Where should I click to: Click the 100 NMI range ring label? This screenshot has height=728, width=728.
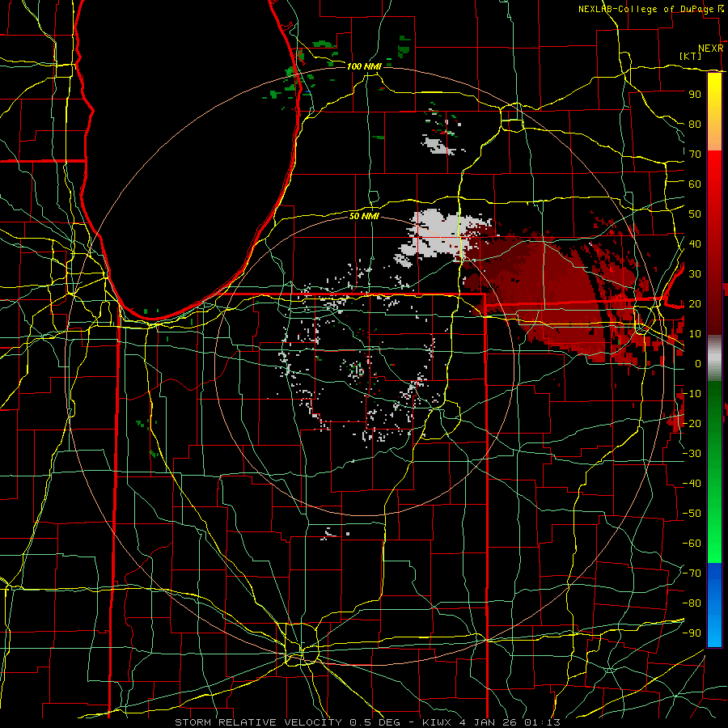pyautogui.click(x=364, y=66)
